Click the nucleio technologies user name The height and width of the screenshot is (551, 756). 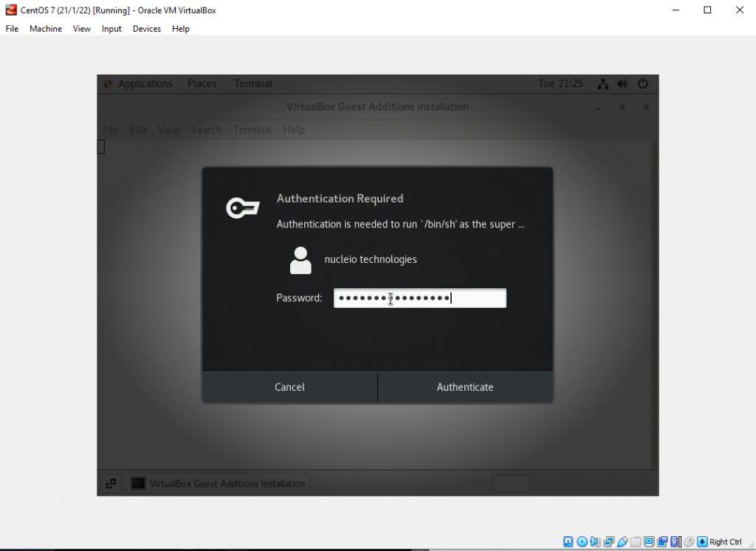coord(371,259)
